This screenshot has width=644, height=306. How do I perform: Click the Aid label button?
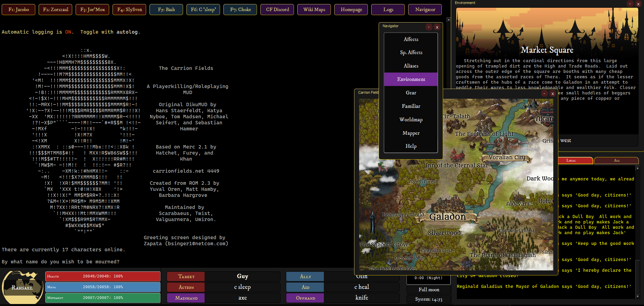point(305,287)
